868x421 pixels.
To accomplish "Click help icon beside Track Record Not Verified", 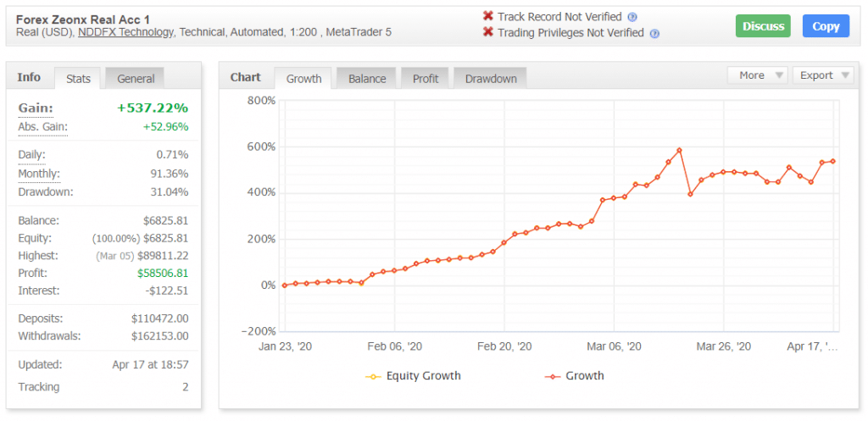I will coord(632,17).
